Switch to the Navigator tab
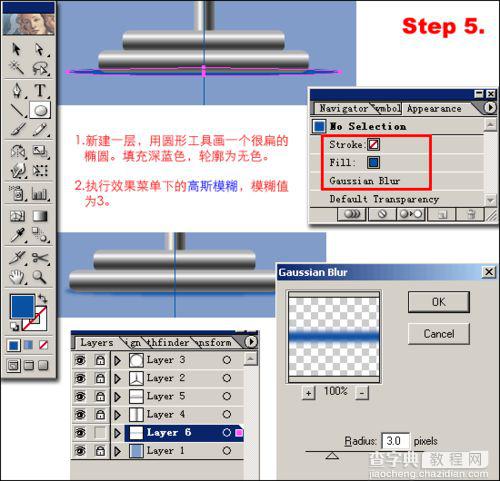The width and height of the screenshot is (500, 481). (344, 108)
